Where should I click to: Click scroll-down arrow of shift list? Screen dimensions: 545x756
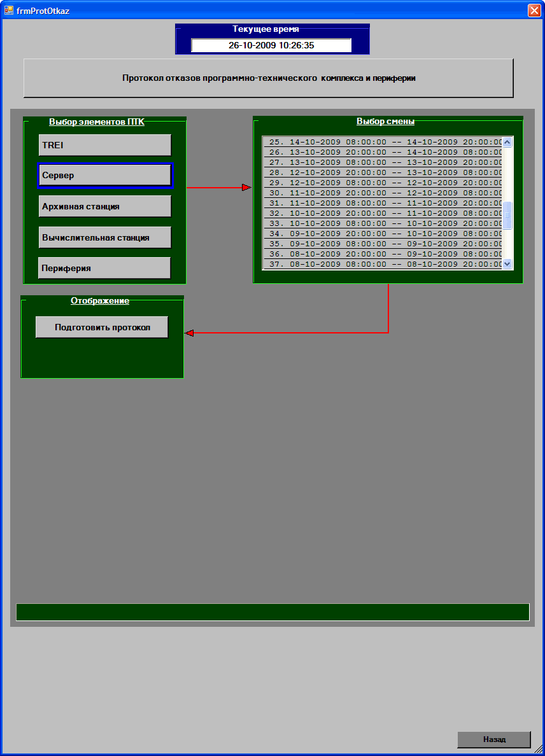[507, 263]
